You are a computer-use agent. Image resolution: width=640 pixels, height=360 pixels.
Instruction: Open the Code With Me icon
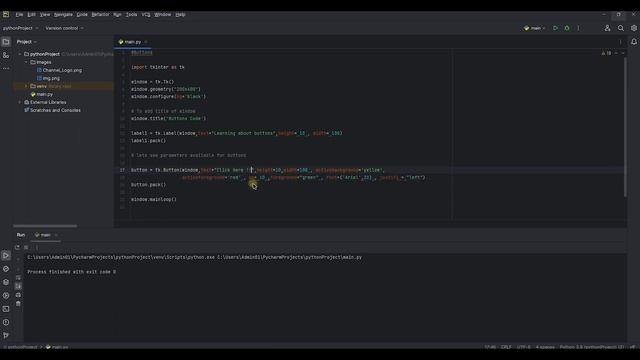coord(607,28)
